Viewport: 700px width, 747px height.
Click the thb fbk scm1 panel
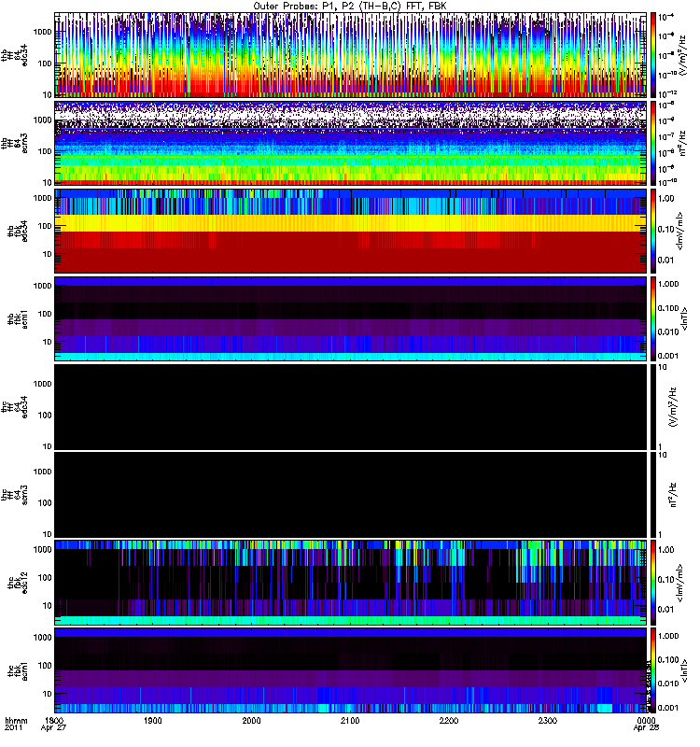coord(350,318)
